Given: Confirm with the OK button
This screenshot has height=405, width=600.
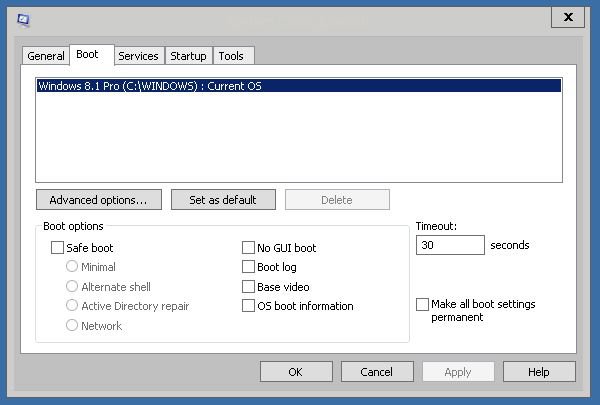Looking at the screenshot, I should (x=296, y=372).
